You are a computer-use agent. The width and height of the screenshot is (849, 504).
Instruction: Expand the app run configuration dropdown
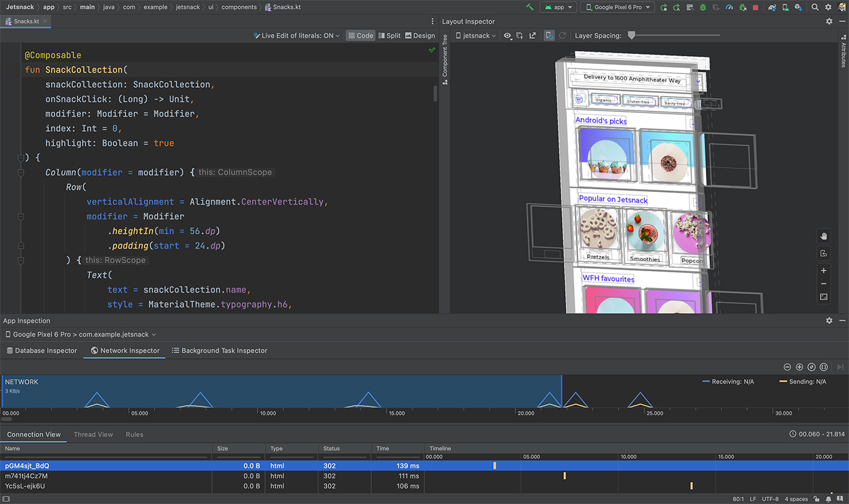point(558,7)
